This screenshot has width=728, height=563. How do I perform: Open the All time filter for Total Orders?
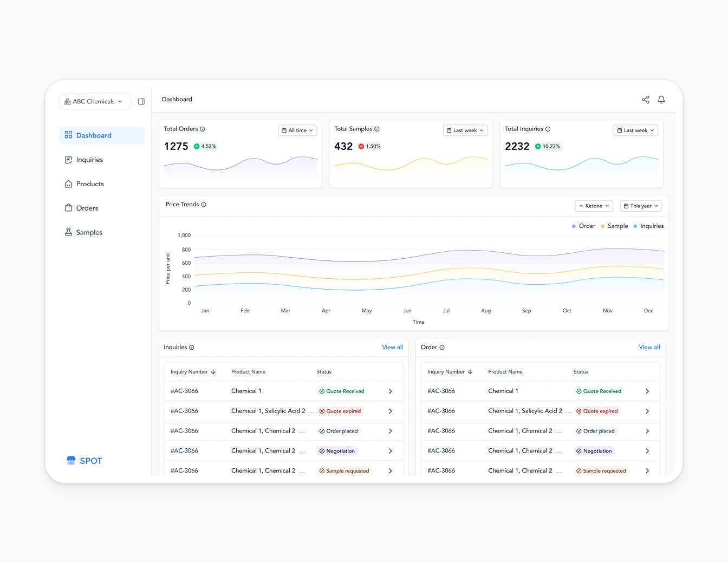(297, 130)
